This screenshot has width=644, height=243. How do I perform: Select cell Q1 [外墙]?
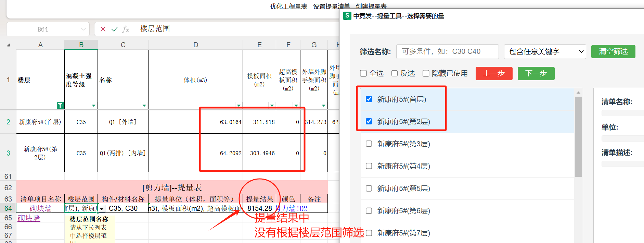[123, 122]
